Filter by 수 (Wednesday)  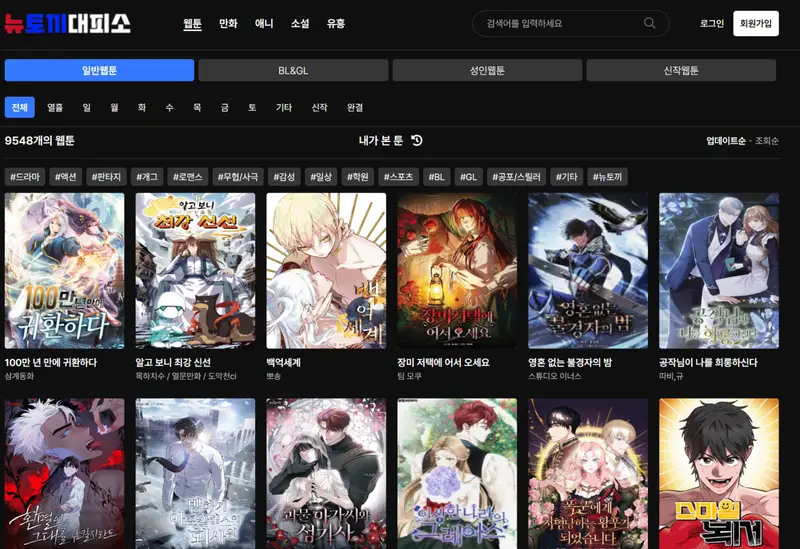[169, 107]
